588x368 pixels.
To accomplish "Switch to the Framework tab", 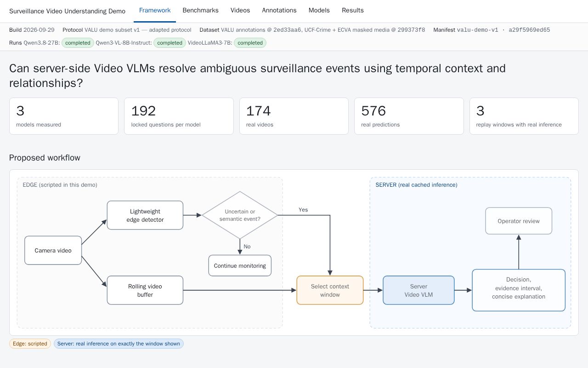I will tap(155, 11).
